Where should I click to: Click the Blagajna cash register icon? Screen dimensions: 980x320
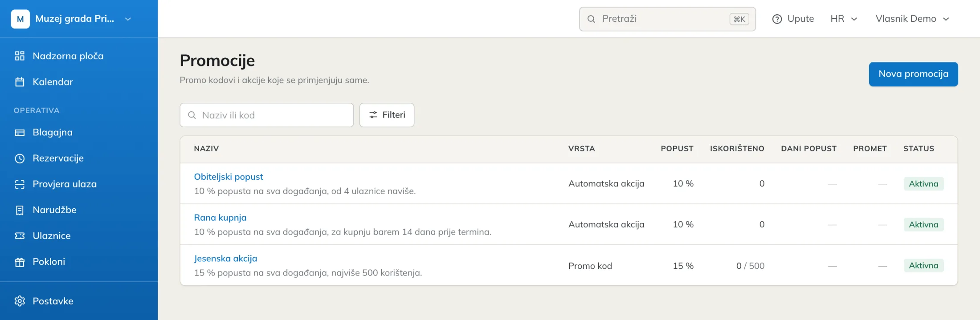[20, 133]
